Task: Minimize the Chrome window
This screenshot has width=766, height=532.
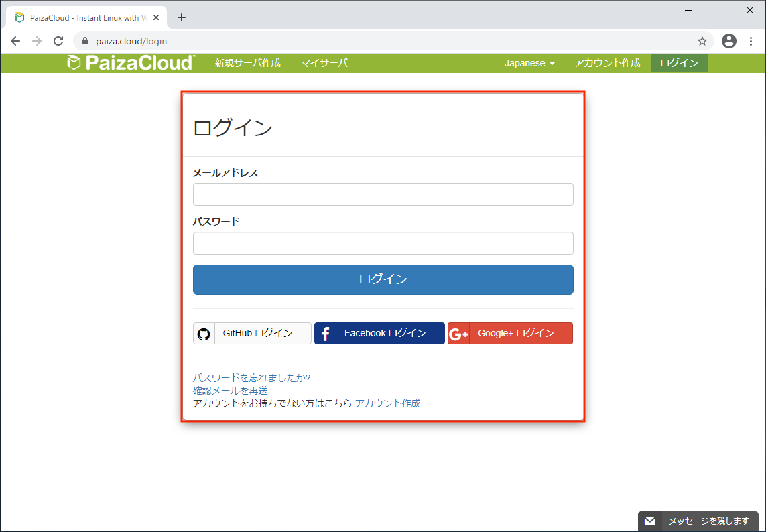Action: 688,10
